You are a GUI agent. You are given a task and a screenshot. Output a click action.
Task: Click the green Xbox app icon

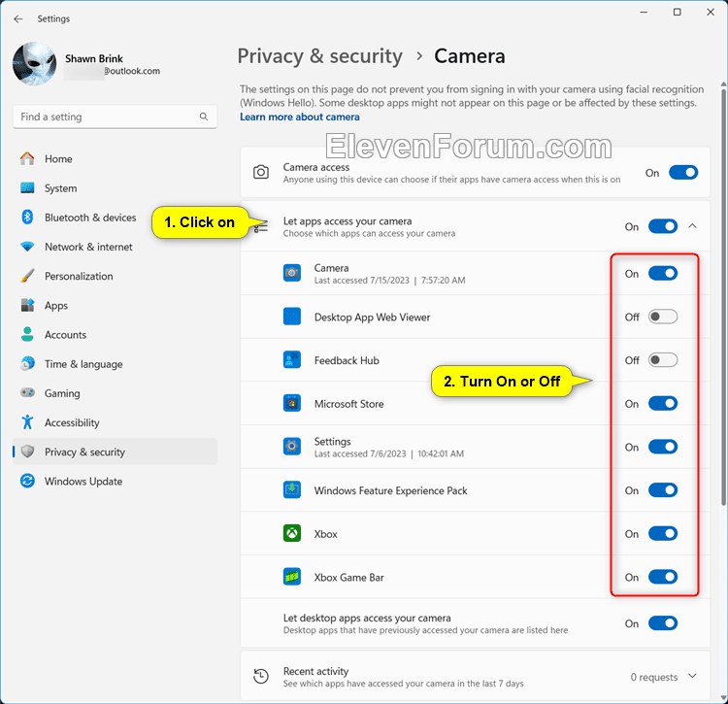click(x=292, y=533)
